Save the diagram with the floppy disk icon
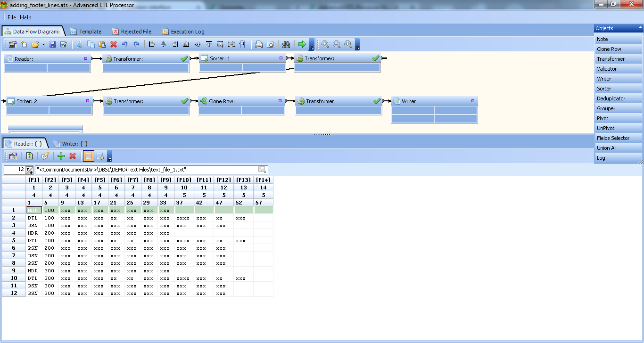Viewport: 644px width, 343px height. coord(52,45)
